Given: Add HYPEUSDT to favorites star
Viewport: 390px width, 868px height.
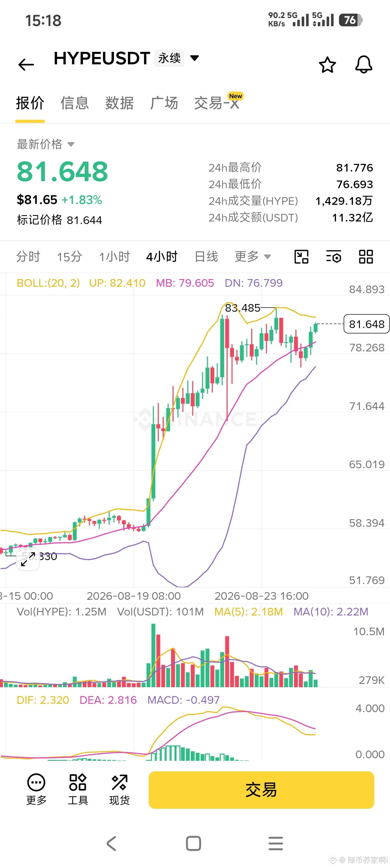Looking at the screenshot, I should (x=327, y=64).
